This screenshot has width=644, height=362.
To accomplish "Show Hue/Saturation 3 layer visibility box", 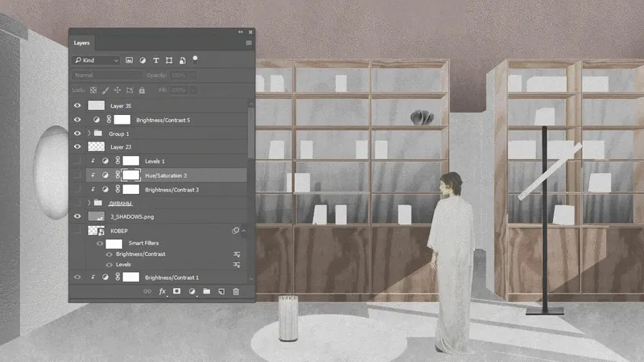I will coord(77,175).
